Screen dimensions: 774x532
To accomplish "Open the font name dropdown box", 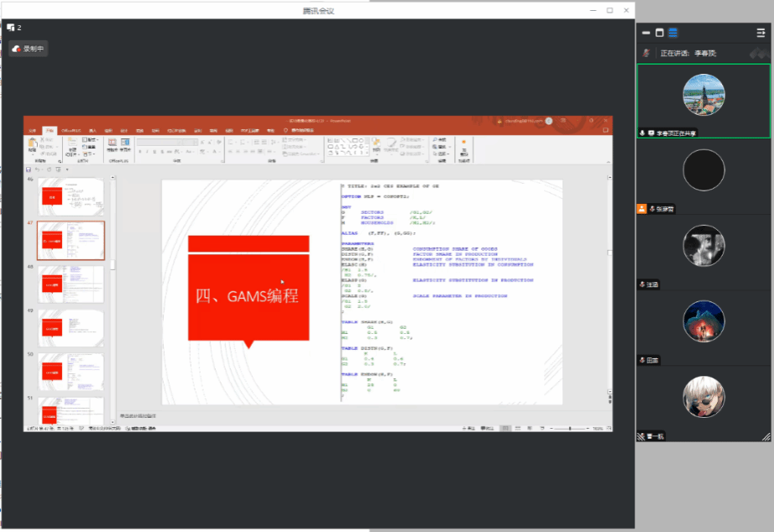I will pyautogui.click(x=160, y=141).
